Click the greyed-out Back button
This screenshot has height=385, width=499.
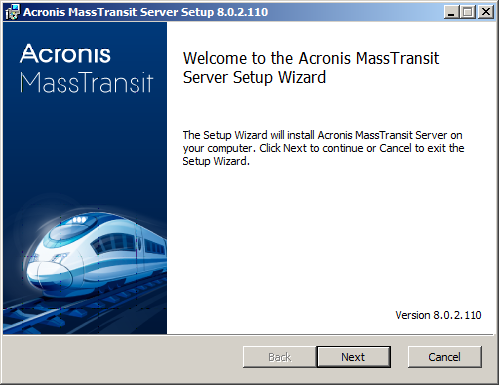pyautogui.click(x=280, y=357)
